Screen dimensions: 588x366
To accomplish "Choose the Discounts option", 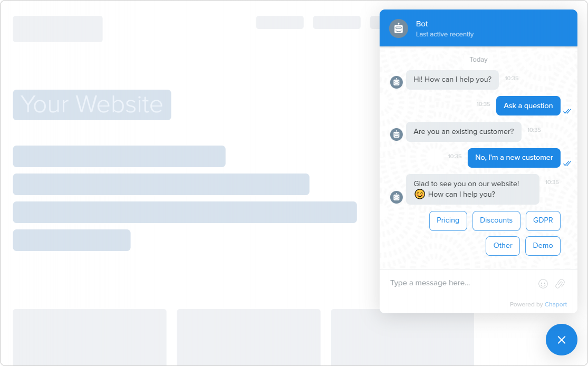I will (x=496, y=220).
